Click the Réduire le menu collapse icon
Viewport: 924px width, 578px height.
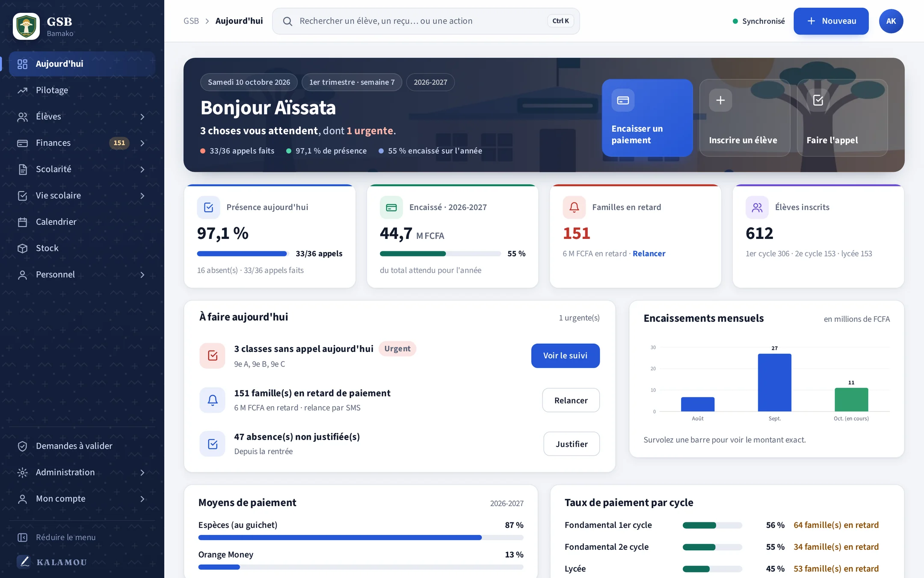[22, 537]
